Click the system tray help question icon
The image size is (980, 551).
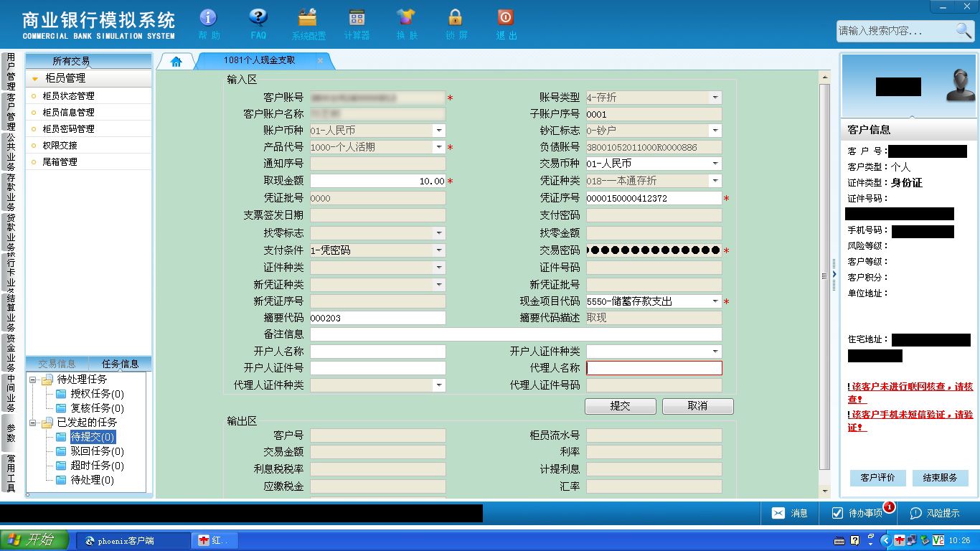point(854,540)
